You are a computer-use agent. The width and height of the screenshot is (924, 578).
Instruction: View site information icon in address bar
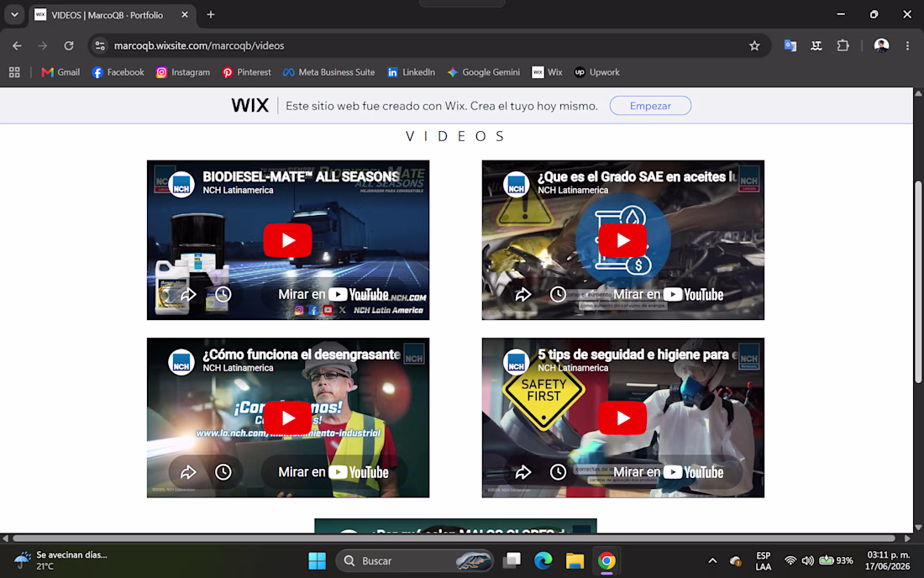point(100,45)
